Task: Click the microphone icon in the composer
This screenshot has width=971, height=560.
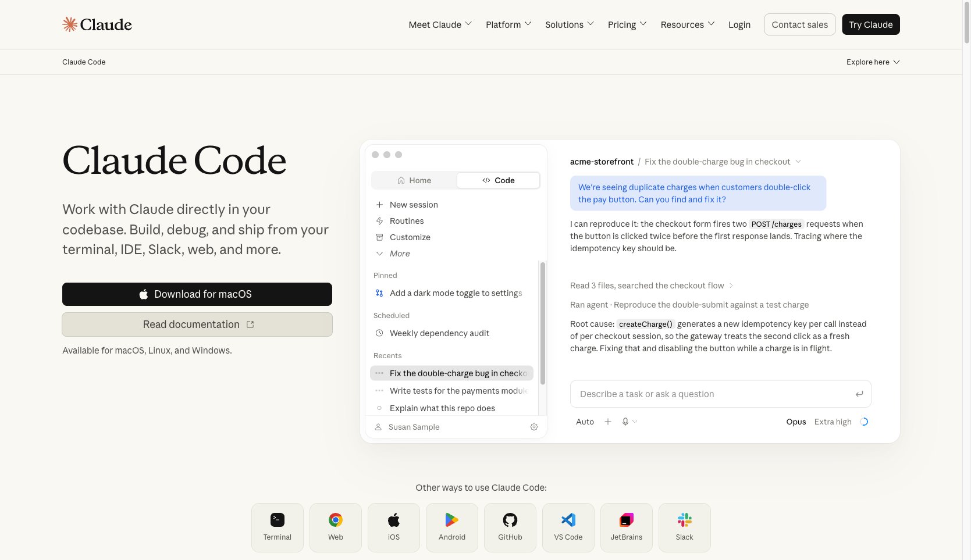Action: [625, 422]
